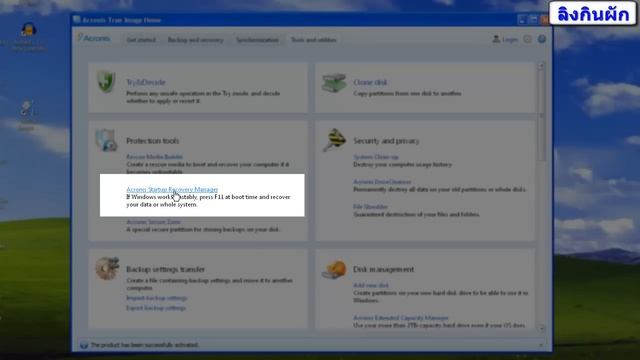640x360 pixels.
Task: Open Acronis Startup Recovery Manager
Action: coord(172,189)
